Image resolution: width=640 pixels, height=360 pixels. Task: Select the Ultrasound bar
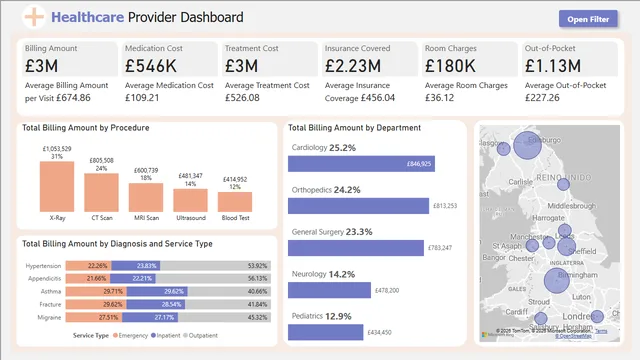pyautogui.click(x=191, y=200)
